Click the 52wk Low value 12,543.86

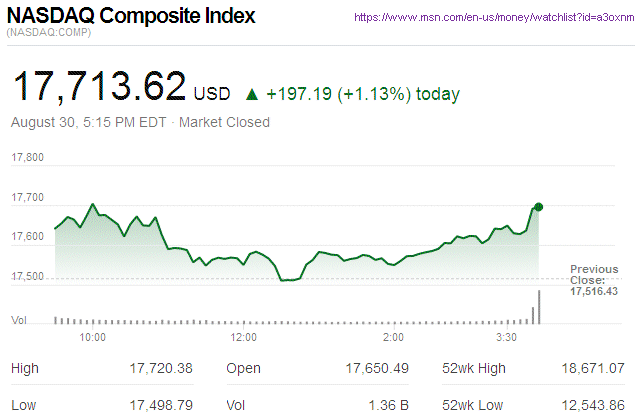tap(594, 404)
